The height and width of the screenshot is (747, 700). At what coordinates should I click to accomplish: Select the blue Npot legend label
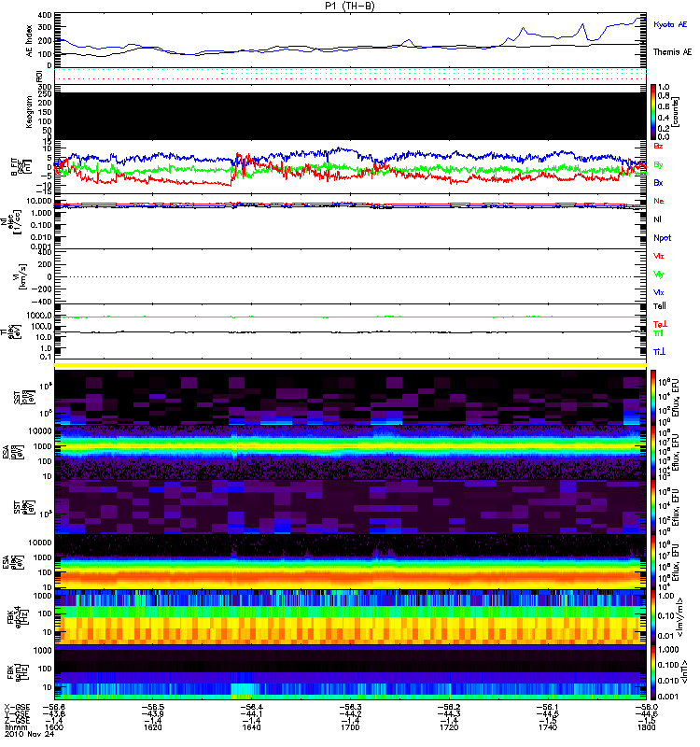click(x=662, y=238)
